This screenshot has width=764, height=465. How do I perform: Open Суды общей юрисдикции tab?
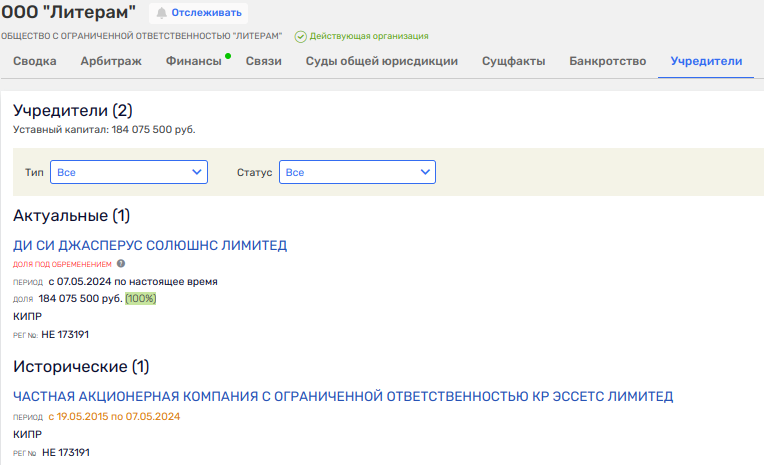tap(381, 61)
